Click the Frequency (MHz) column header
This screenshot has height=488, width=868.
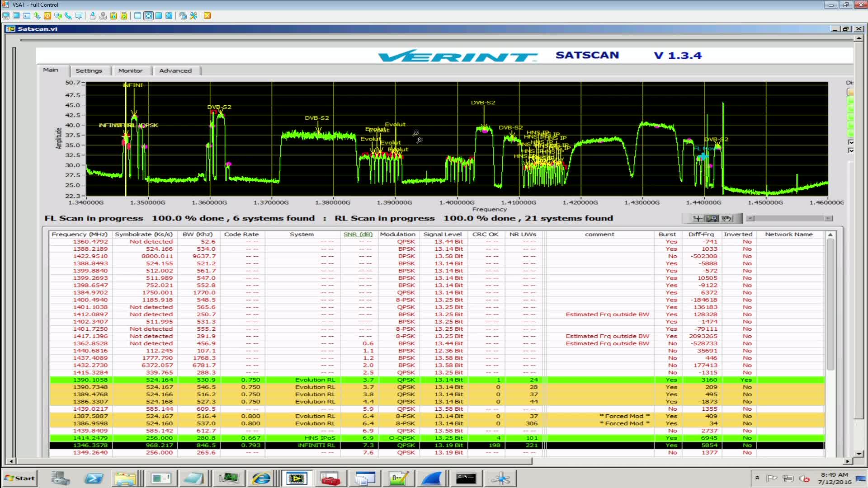point(80,235)
